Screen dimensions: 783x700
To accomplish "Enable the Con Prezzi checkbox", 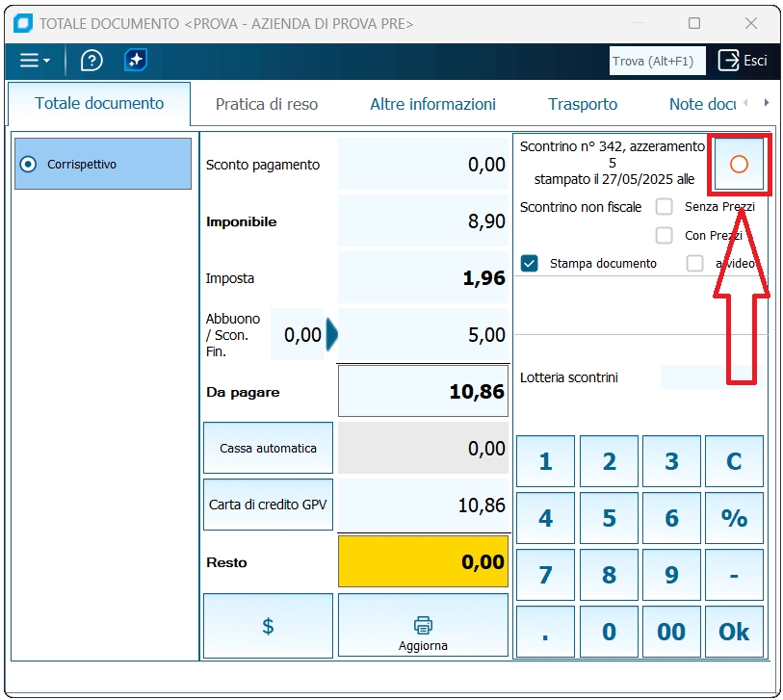I will click(665, 235).
